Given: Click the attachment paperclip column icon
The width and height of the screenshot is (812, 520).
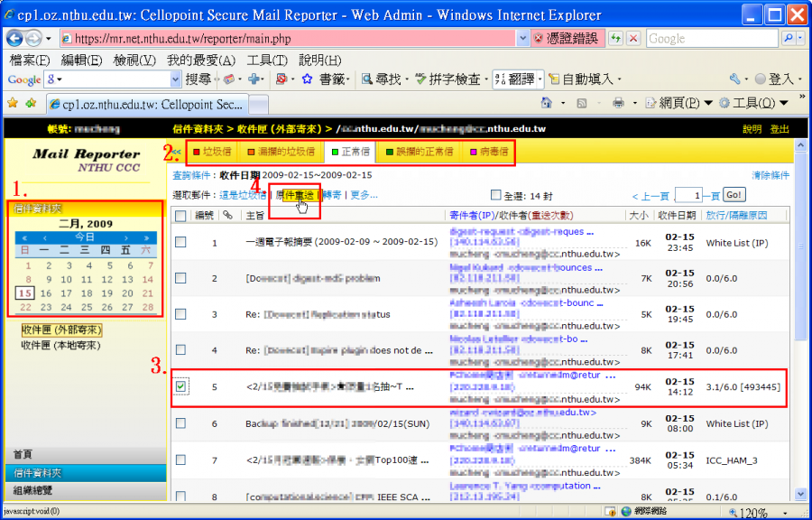Looking at the screenshot, I should coord(228,215).
